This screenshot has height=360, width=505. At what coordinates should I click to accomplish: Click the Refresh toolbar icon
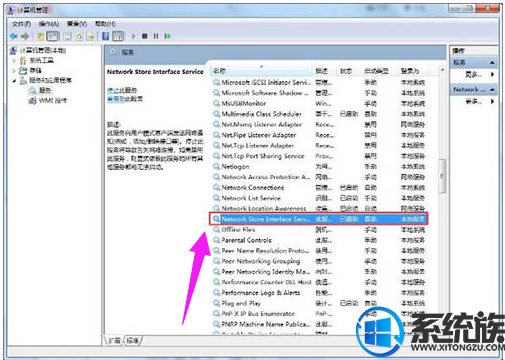[x=79, y=36]
